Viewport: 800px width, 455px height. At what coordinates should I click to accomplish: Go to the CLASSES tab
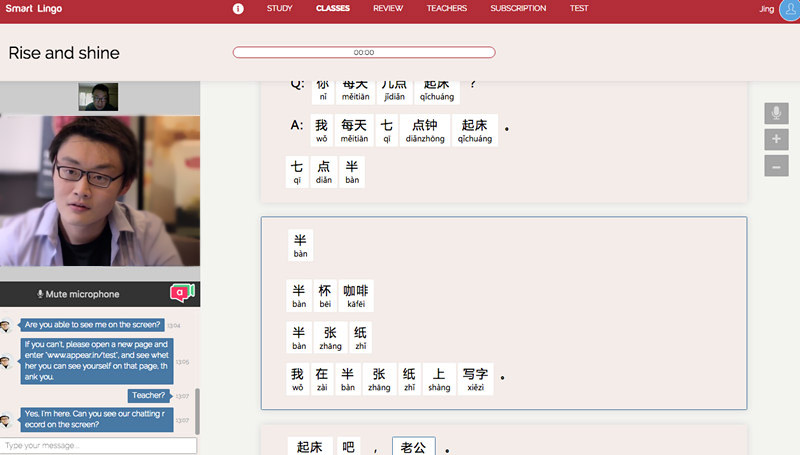coord(333,8)
